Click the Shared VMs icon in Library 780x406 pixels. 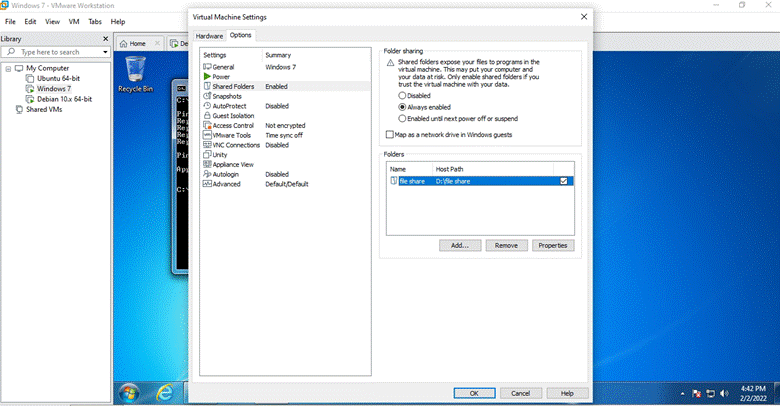(19, 109)
